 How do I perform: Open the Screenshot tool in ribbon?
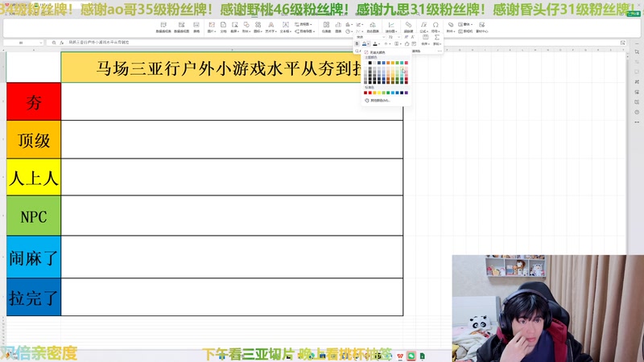coord(234,27)
